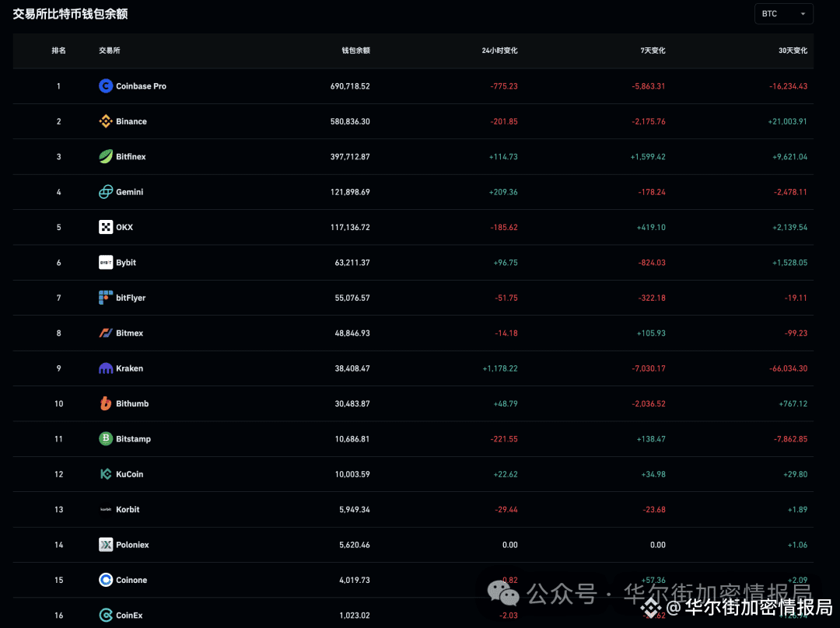
Task: Click the Bybit logo icon
Action: tap(106, 263)
